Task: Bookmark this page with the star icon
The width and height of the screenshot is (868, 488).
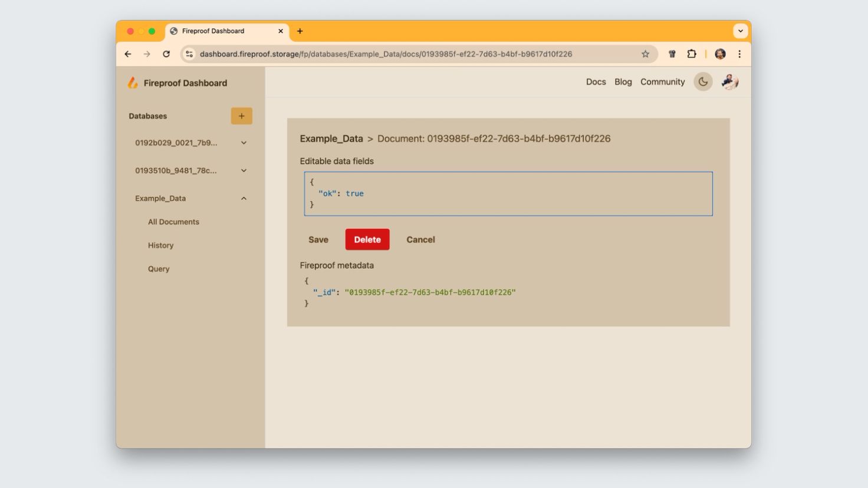Action: coord(645,54)
